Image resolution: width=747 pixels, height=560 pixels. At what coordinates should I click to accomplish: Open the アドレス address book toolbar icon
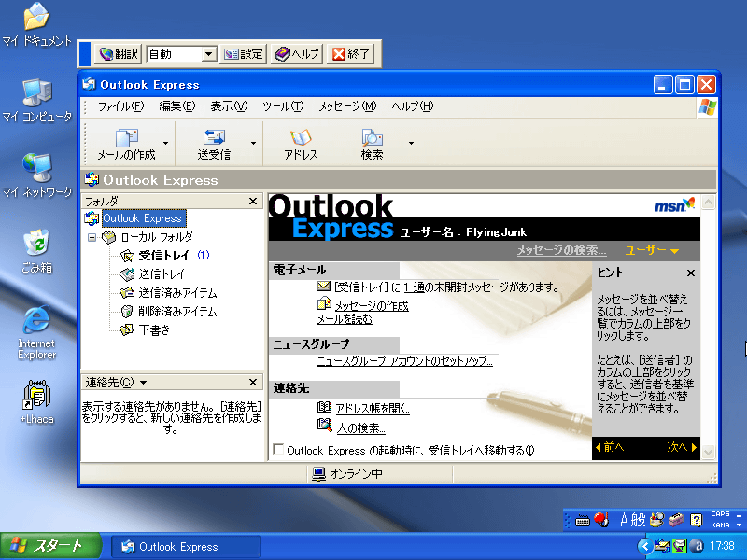coord(301,144)
